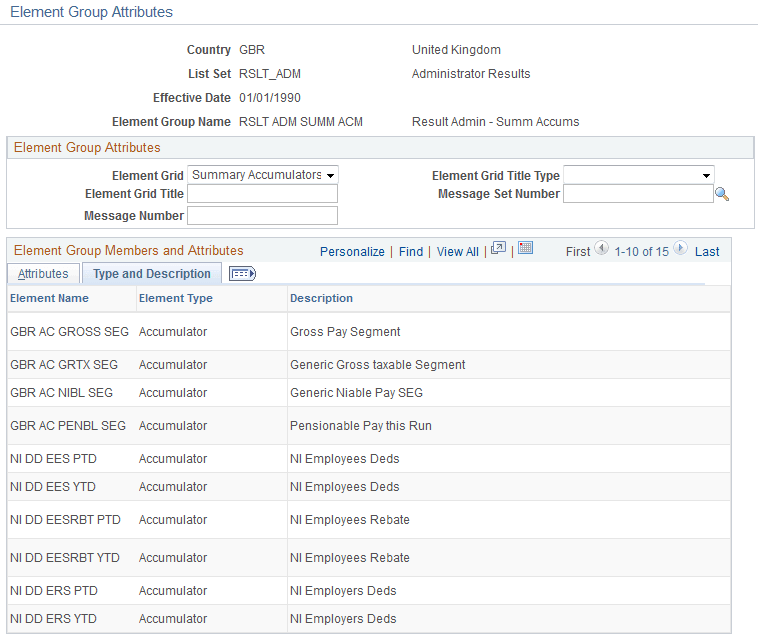Viewport: 758px width, 637px height.
Task: Select the GBR AC NIBL SEG cell
Action: [x=61, y=392]
